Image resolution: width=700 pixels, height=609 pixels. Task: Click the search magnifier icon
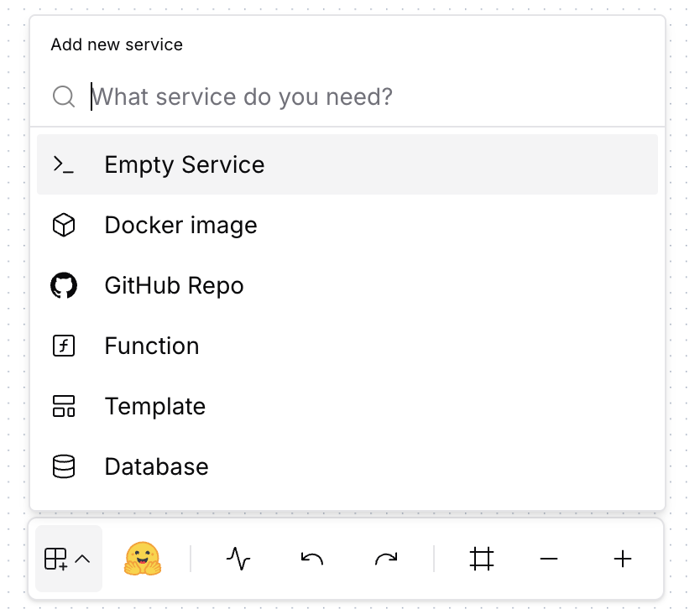[x=64, y=96]
